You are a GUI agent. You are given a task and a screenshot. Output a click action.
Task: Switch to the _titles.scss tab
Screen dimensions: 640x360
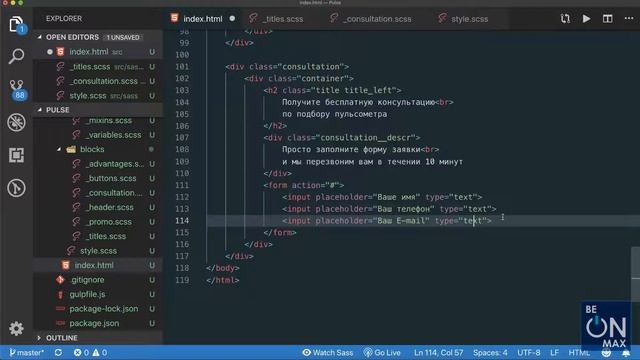(x=283, y=19)
